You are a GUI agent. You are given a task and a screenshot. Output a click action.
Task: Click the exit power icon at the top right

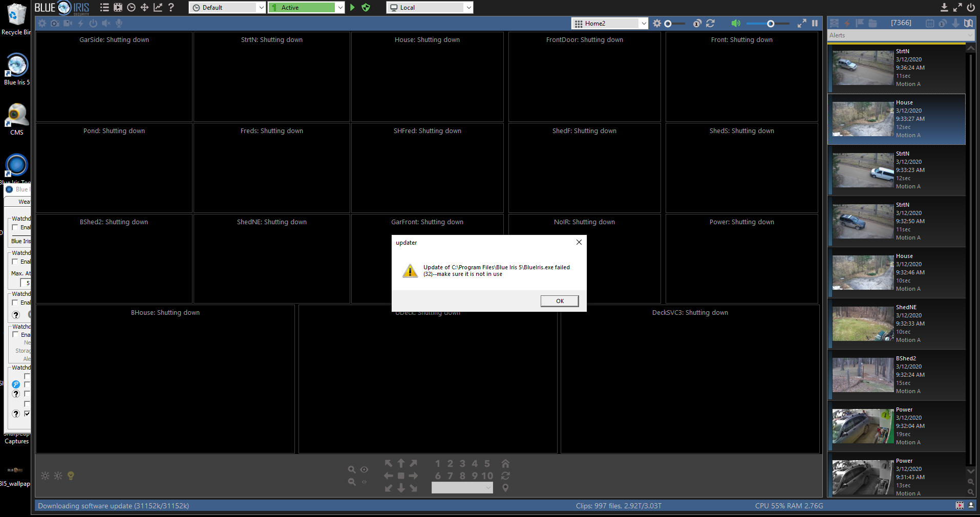click(x=971, y=7)
